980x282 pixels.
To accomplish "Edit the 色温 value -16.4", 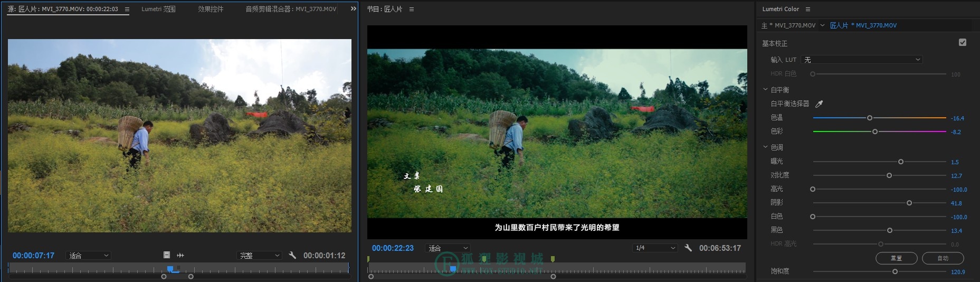I will click(x=957, y=118).
